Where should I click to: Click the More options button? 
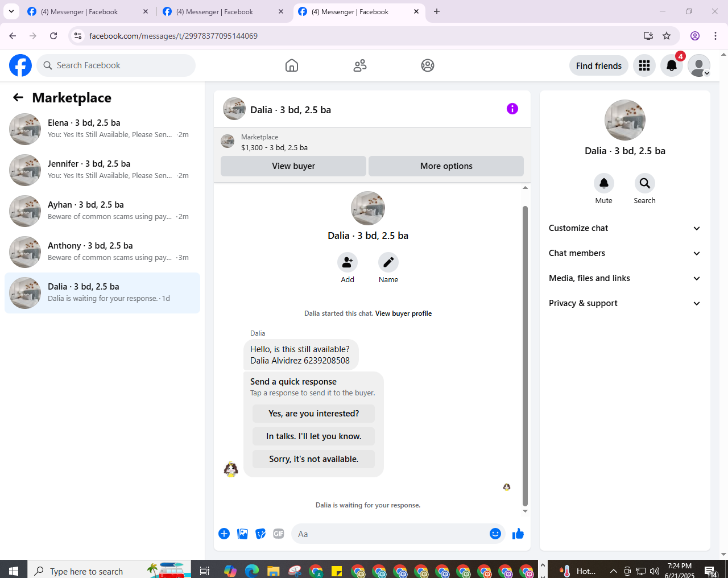pos(446,166)
